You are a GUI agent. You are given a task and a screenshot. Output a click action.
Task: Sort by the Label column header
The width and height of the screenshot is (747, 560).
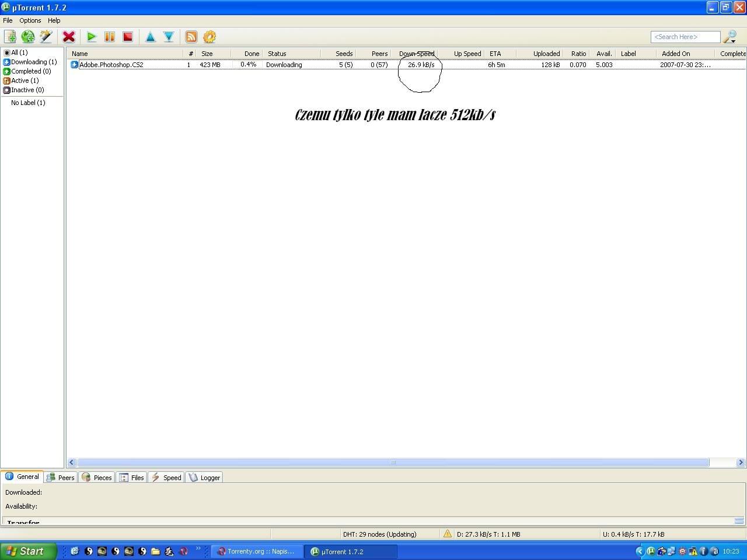(x=636, y=54)
